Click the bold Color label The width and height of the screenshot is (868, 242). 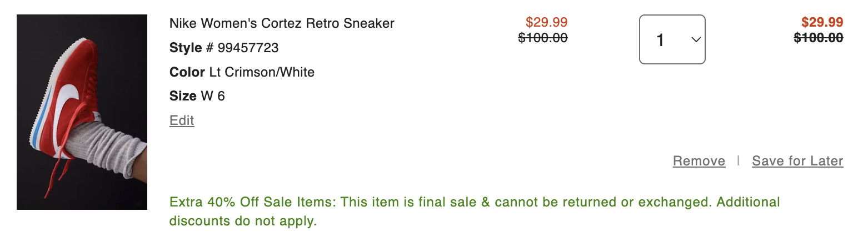click(x=187, y=72)
